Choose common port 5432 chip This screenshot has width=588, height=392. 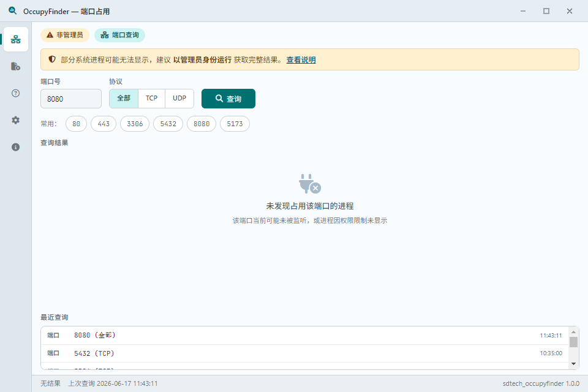[x=168, y=124]
